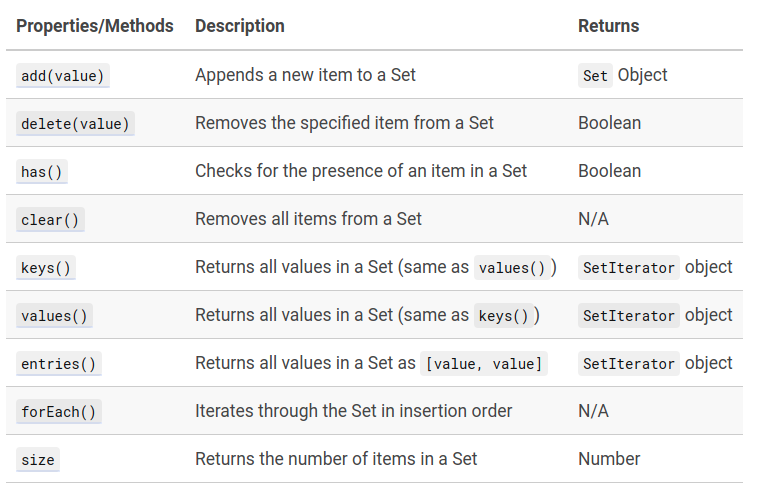This screenshot has width=761, height=500.
Task: Click the "Iterates through the Set in insertion order" text
Action: tap(353, 411)
